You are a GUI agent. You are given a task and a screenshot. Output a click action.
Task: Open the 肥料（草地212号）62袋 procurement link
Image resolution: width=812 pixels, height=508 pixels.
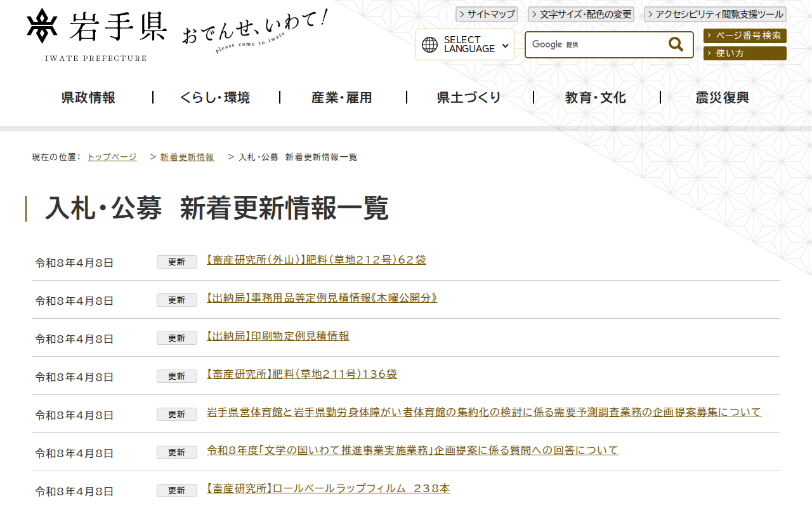click(316, 259)
